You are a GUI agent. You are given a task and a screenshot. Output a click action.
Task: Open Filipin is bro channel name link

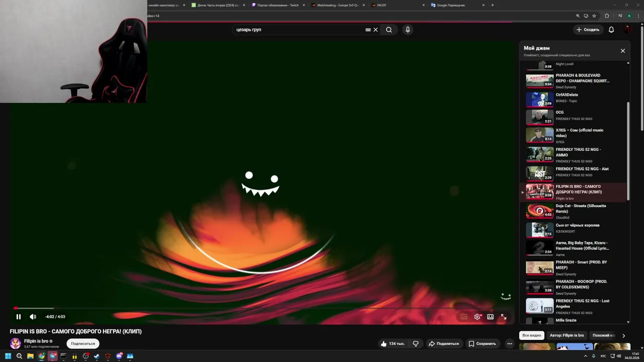36,341
